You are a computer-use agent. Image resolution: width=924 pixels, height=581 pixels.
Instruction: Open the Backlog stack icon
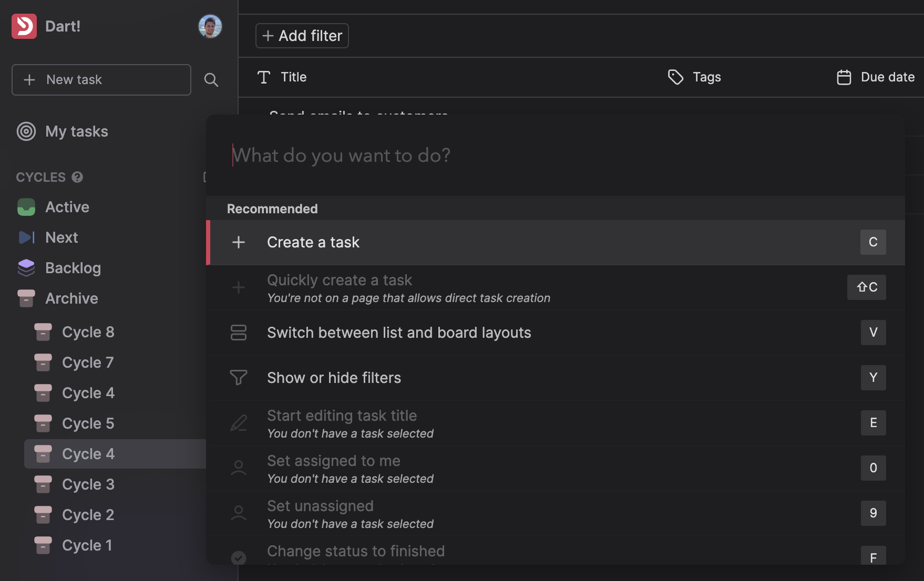(26, 268)
